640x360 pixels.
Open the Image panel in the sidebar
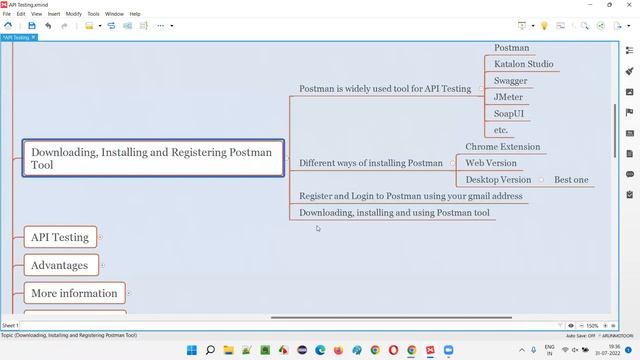tap(629, 92)
